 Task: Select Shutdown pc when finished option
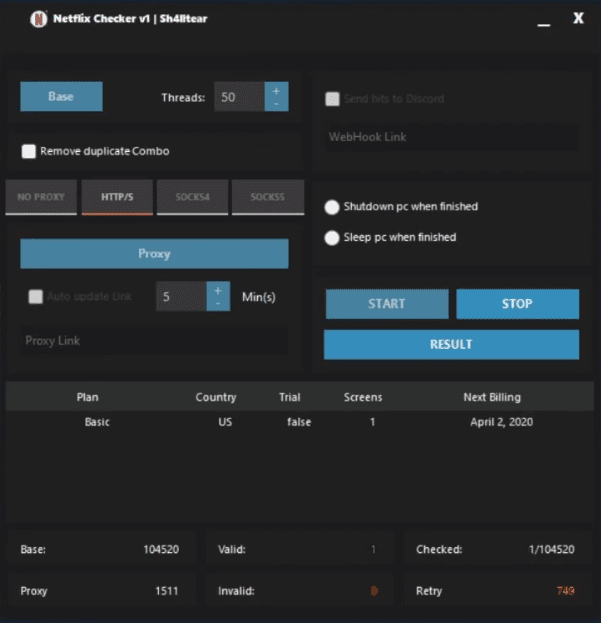pos(332,207)
